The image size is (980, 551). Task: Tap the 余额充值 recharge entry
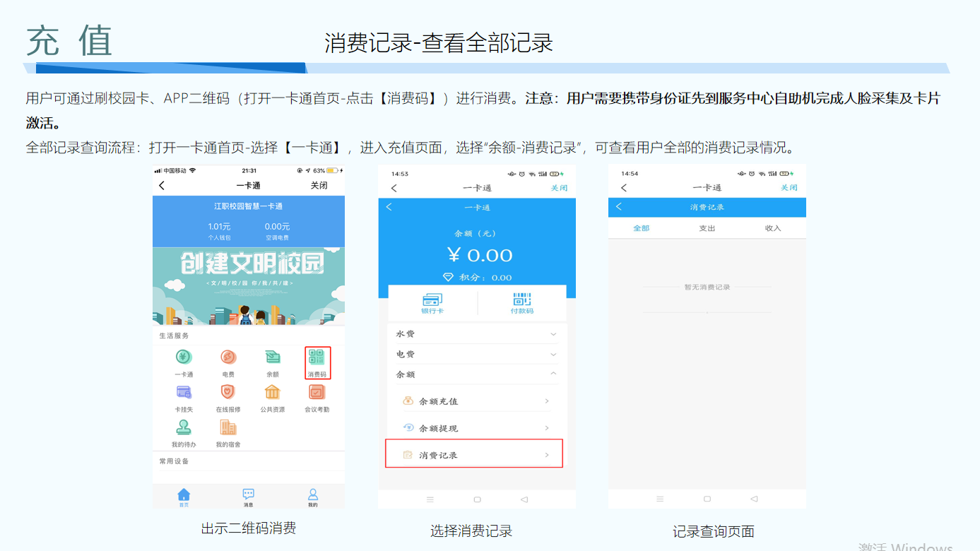tap(474, 401)
